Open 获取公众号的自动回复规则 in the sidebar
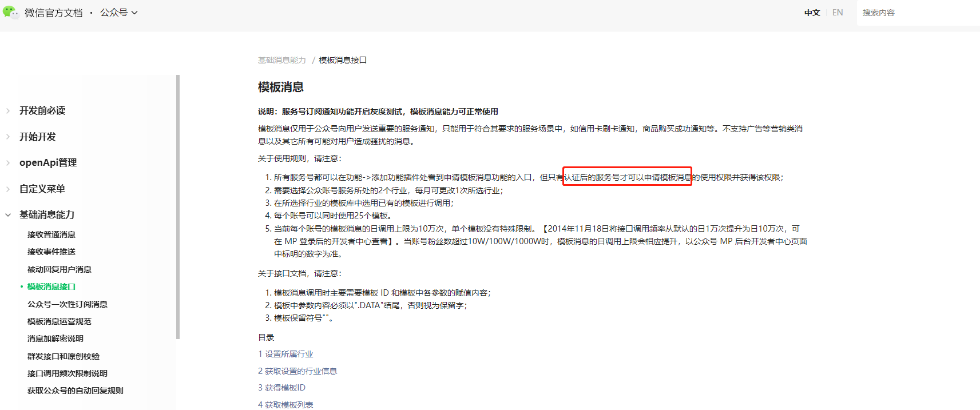980x410 pixels. (76, 391)
